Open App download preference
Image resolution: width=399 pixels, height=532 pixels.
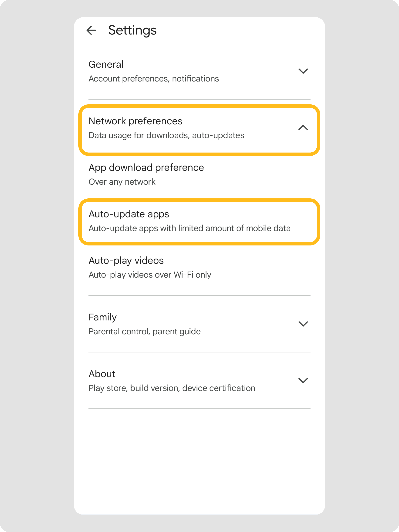(146, 168)
